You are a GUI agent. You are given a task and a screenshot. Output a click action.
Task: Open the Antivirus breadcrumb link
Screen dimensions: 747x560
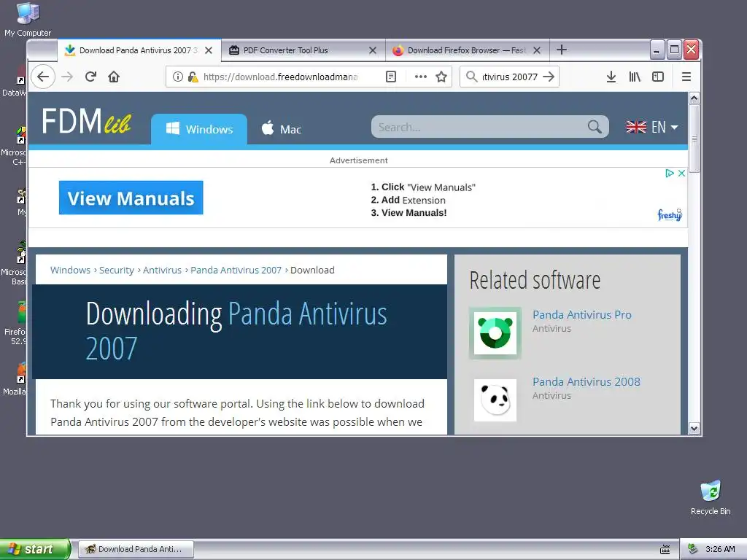coord(162,270)
